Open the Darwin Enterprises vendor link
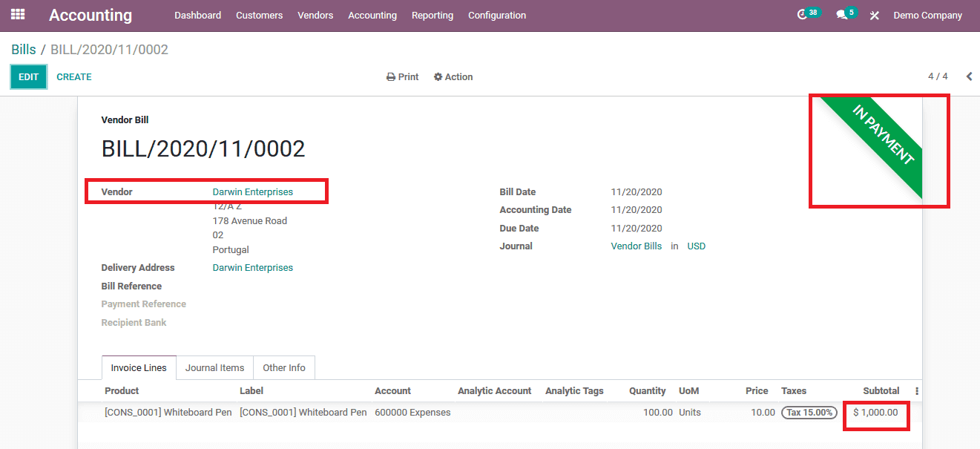This screenshot has height=449, width=980. click(253, 192)
